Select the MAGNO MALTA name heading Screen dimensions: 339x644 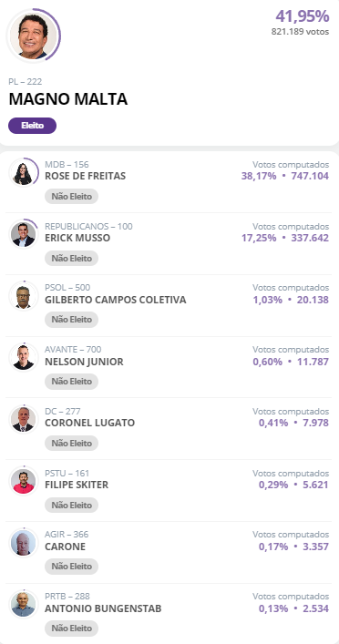pos(68,99)
